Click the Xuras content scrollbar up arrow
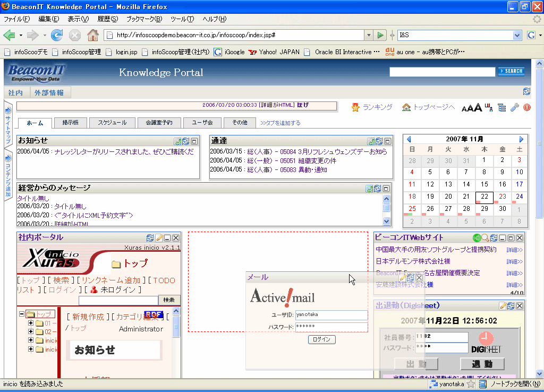This screenshot has height=392, width=544. coord(176,311)
